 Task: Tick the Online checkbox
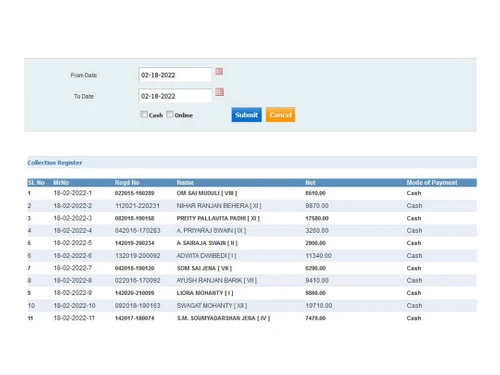(x=170, y=114)
